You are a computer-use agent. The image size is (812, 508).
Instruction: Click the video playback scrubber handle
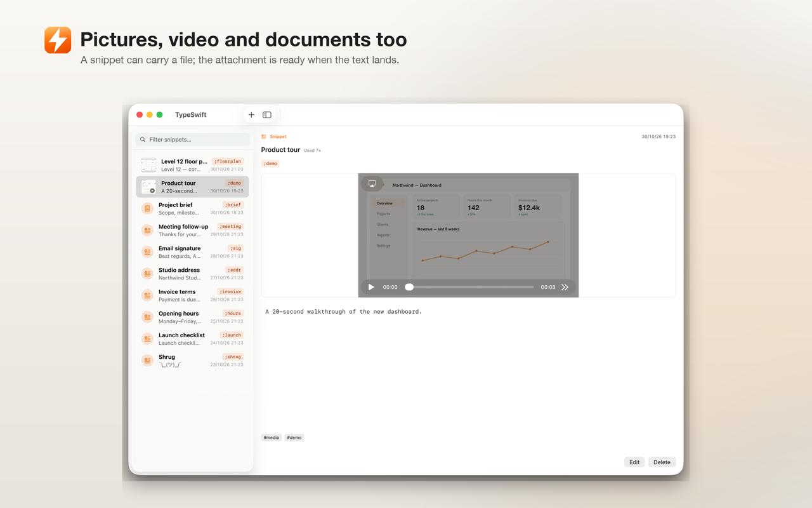pyautogui.click(x=409, y=287)
